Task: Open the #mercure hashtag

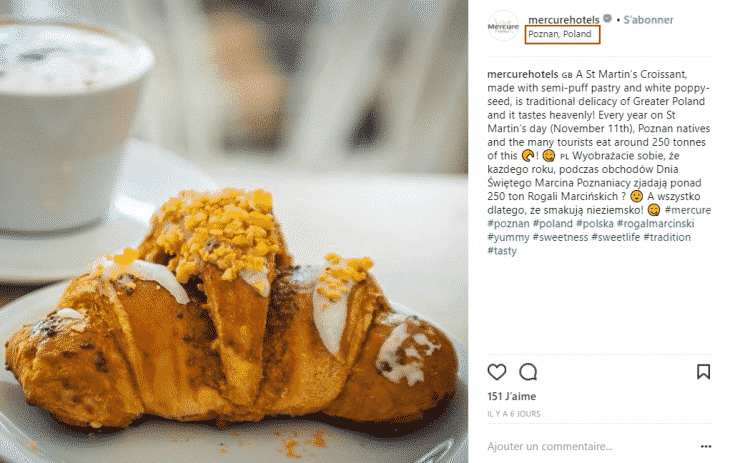Action: 688,210
